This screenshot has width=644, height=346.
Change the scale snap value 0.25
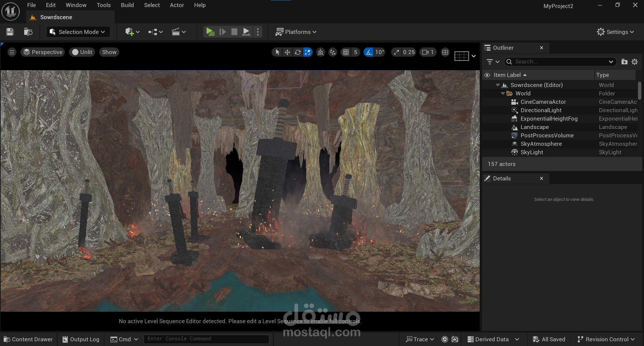[409, 52]
